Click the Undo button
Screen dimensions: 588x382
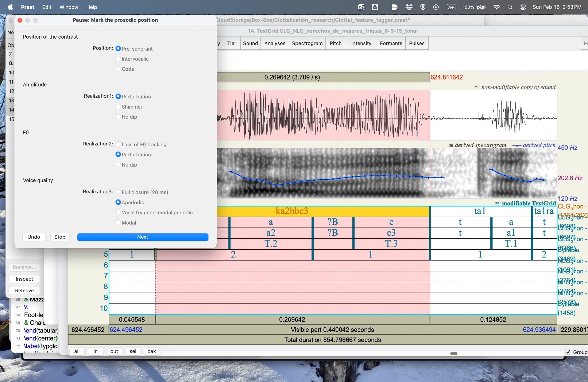34,237
